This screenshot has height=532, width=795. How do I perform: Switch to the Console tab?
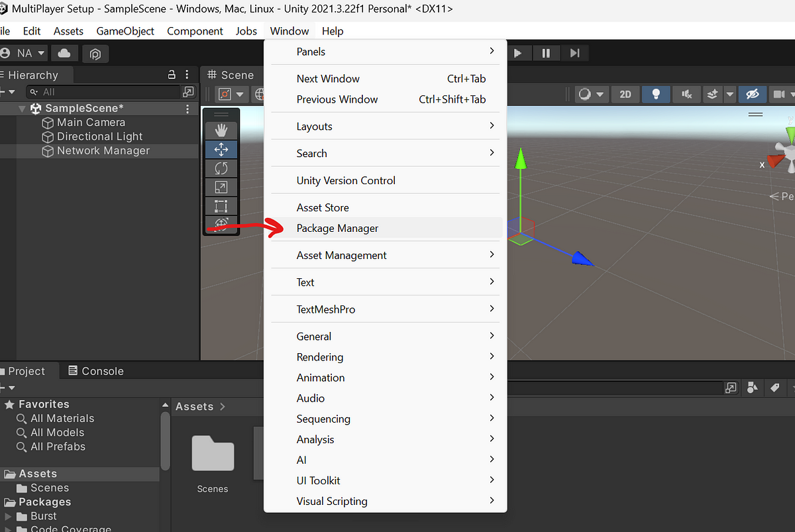95,371
